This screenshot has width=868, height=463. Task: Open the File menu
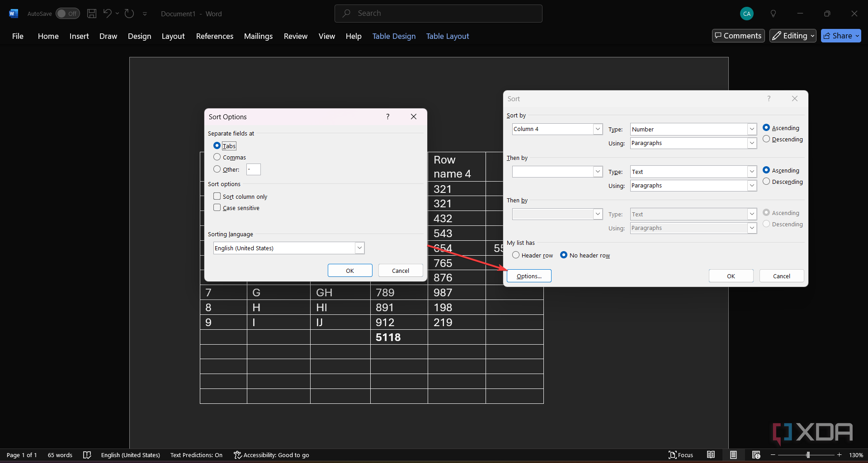point(18,36)
